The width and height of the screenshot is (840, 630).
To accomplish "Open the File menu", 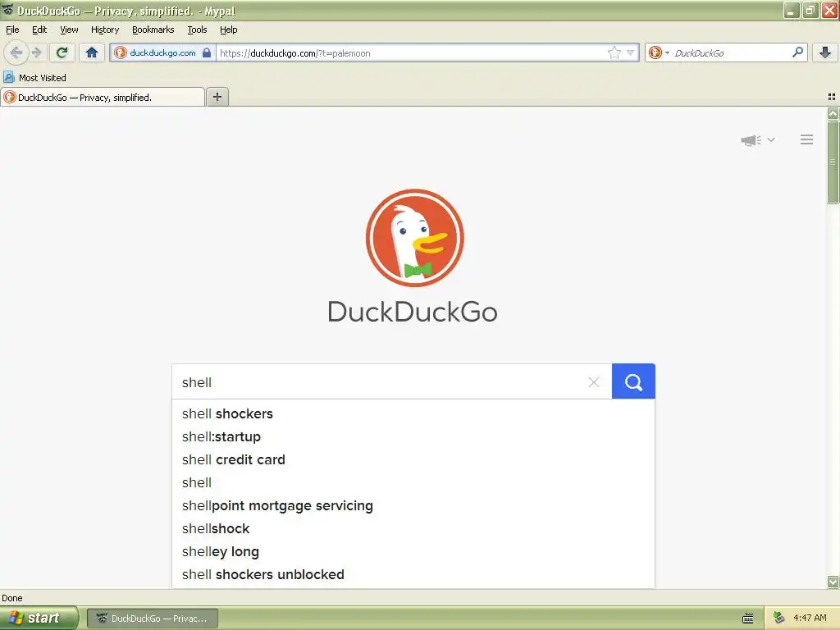I will tap(12, 30).
